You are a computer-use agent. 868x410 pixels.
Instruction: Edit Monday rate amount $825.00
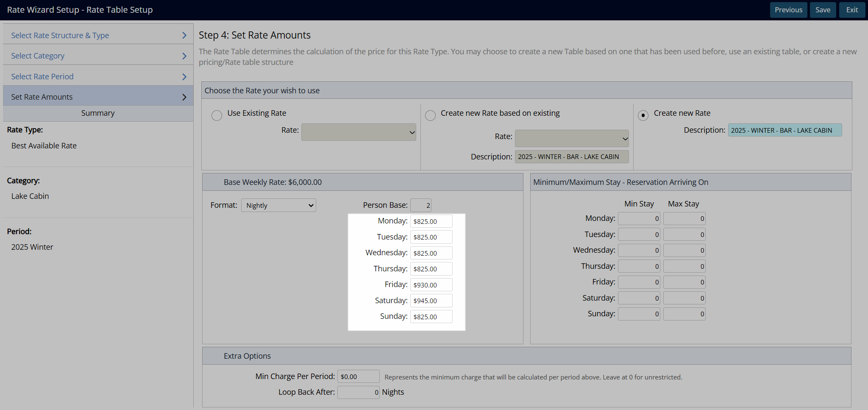[431, 221]
